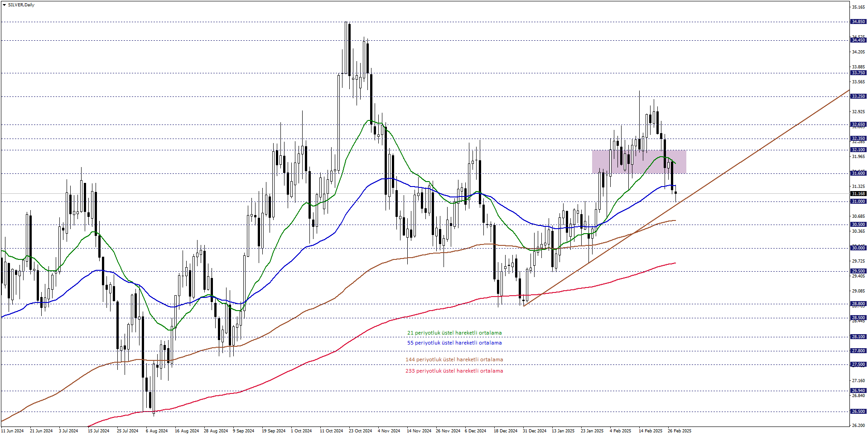Screen dimensions: 868x436
Task: Click the 26.940 price level label
Action: pos(858,391)
